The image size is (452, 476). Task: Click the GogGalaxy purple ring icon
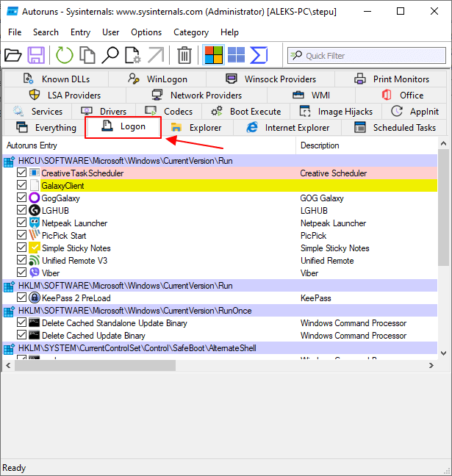(35, 198)
